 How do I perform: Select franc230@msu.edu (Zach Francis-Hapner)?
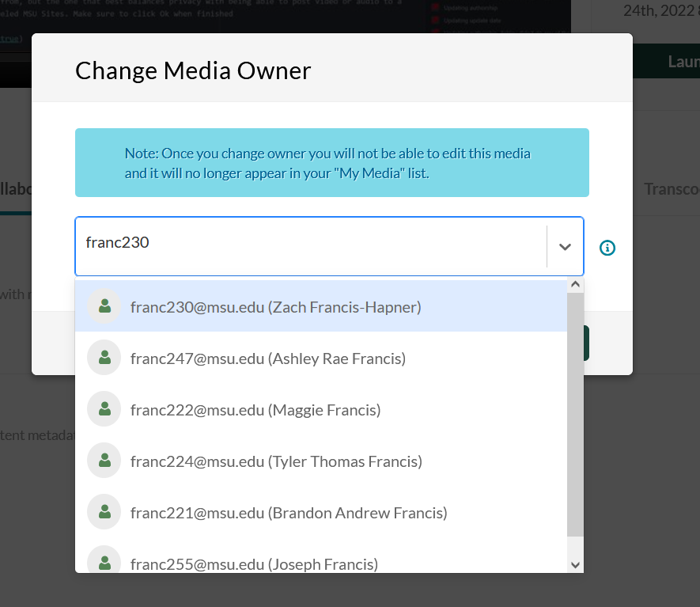321,306
